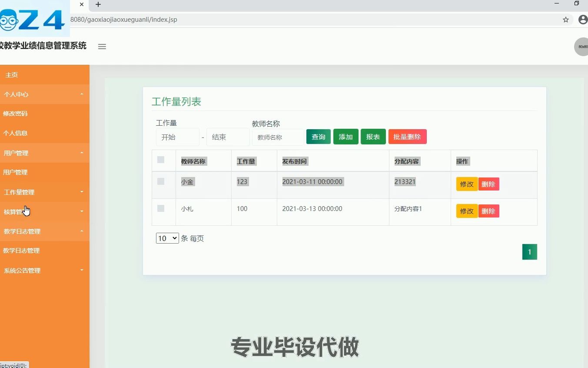Viewport: 588px width, 368px height.
Task: Click the hamburger menu icon to collapse sidebar
Action: coord(102,47)
